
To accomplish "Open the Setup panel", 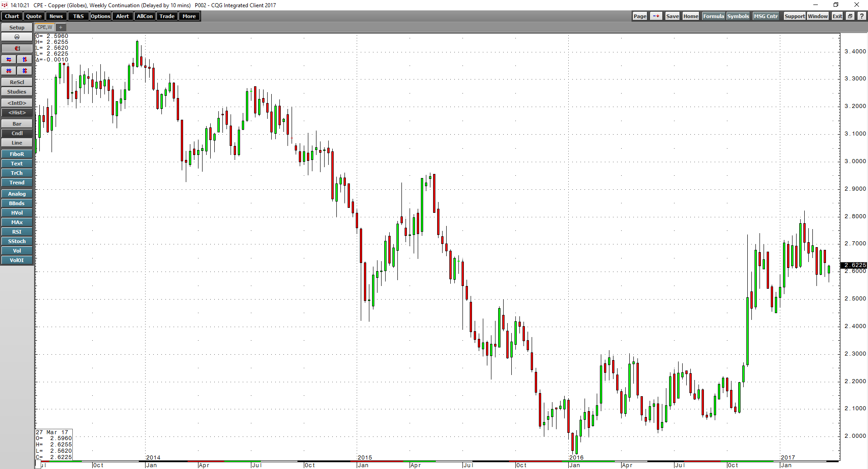I will coord(17,28).
